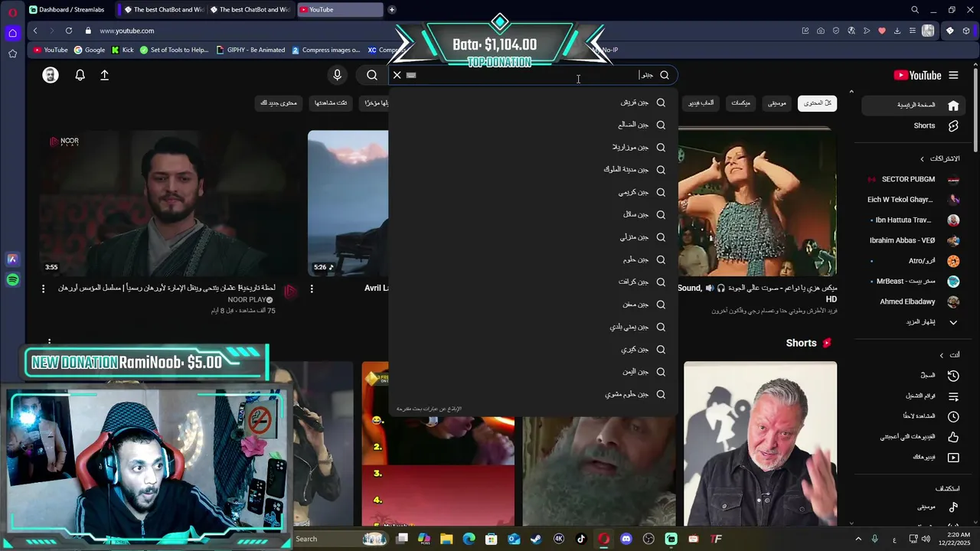Open the account avatar menu

pyautogui.click(x=51, y=75)
